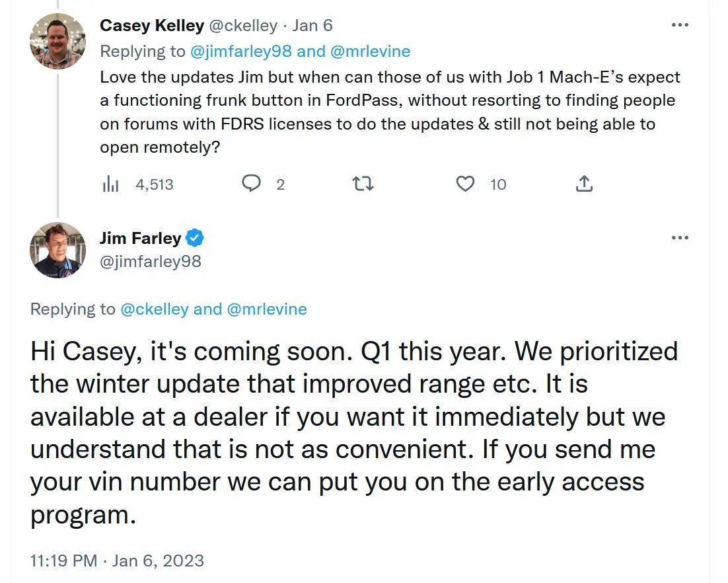
Task: Open three-dot menu on Jim Farley's tweet
Action: pyautogui.click(x=680, y=237)
